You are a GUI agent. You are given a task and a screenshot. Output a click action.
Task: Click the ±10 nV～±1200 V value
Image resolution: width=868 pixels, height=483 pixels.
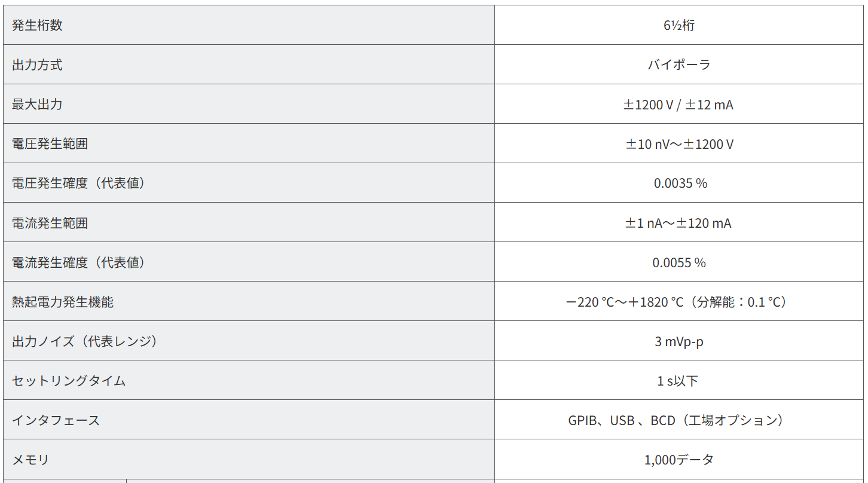[x=679, y=144]
